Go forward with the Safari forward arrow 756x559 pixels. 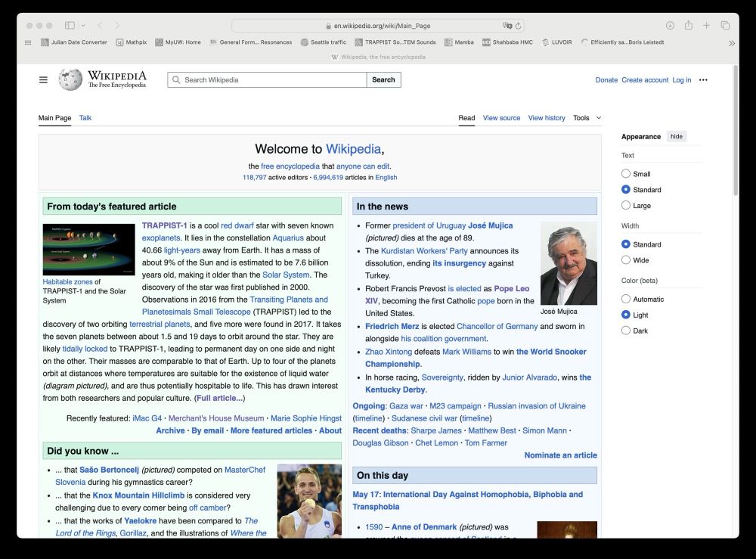click(117, 26)
